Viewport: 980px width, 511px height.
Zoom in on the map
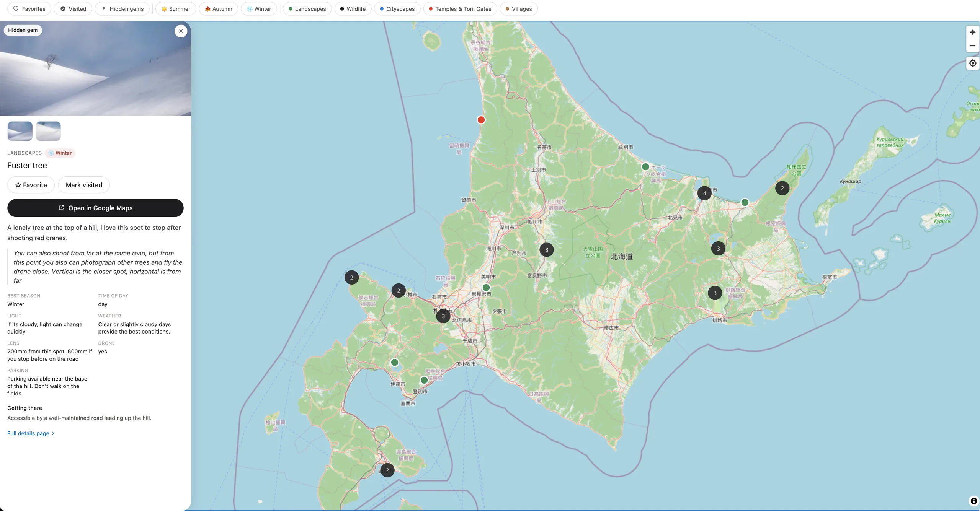[973, 32]
